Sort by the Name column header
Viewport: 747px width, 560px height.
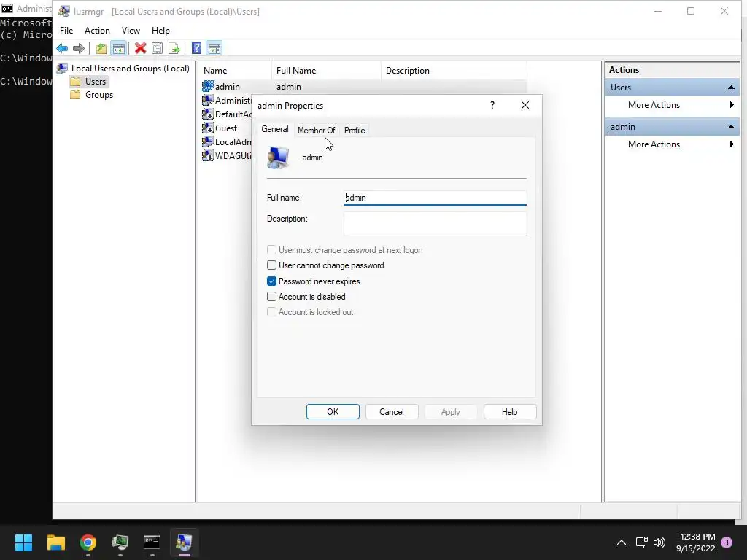pyautogui.click(x=235, y=71)
